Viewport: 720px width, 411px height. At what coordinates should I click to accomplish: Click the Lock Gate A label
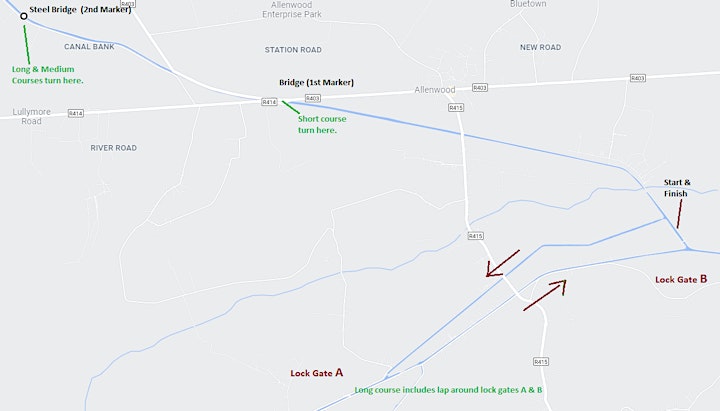(x=317, y=373)
